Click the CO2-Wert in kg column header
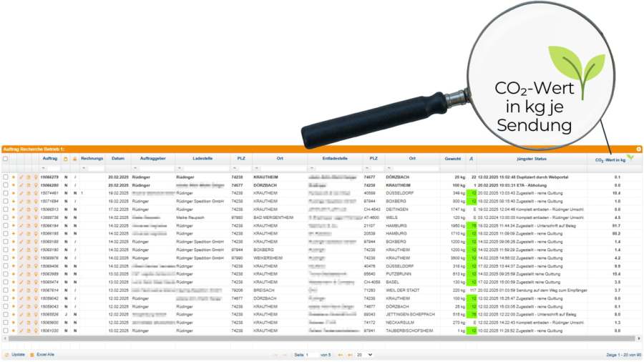This screenshot has width=644, height=362. (610, 160)
